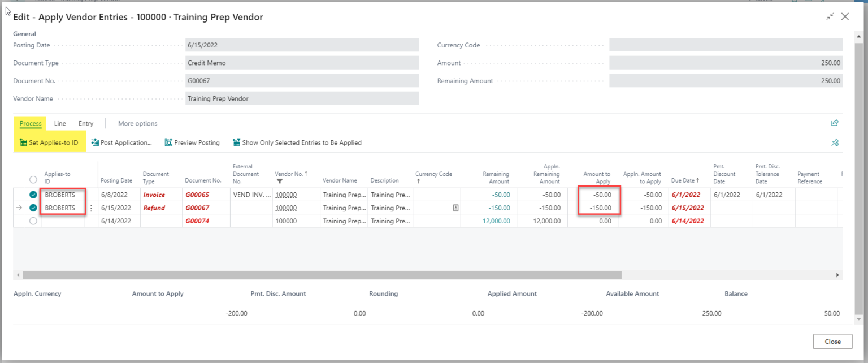Click the Amount to Apply field showing -150.00
The height and width of the screenshot is (363, 868).
coord(601,208)
